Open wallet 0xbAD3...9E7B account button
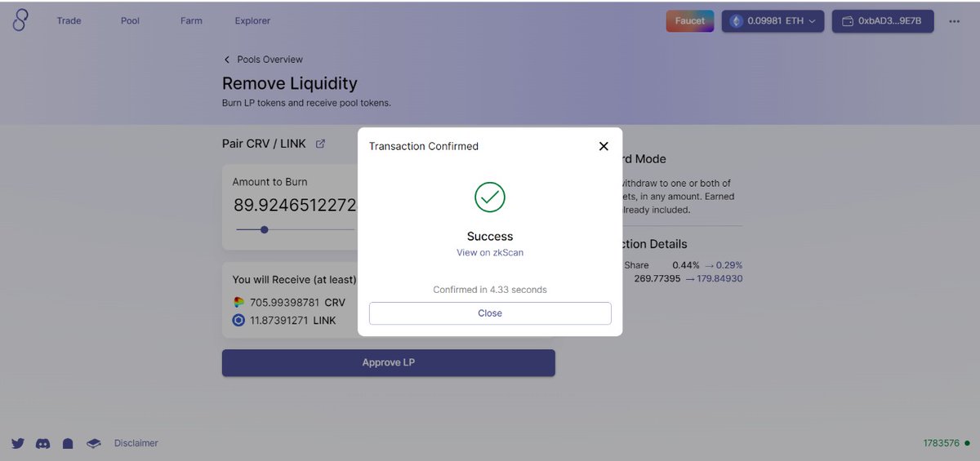Viewport: 980px width, 461px height. pos(883,21)
